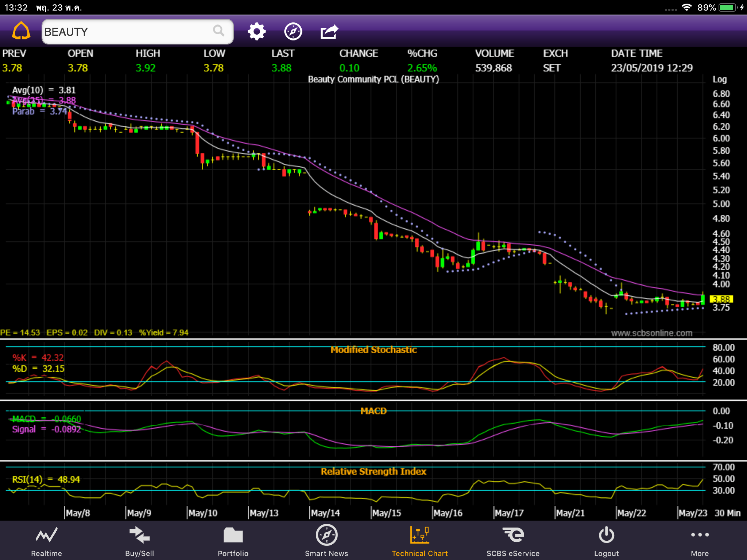Toggle the Log scale label
The image size is (747, 560).
point(720,79)
